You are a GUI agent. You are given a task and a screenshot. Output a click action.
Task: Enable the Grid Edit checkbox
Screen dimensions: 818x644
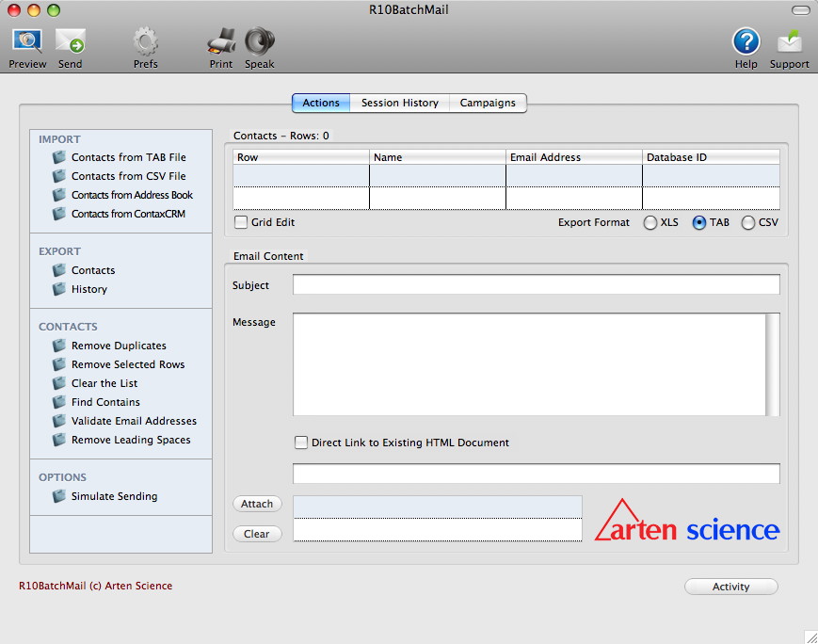coord(240,222)
